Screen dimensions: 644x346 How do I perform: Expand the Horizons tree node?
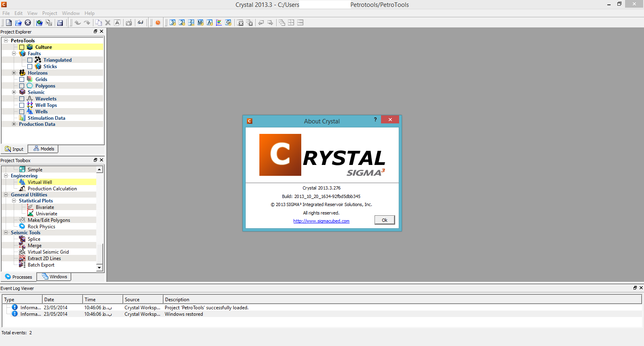pyautogui.click(x=14, y=73)
